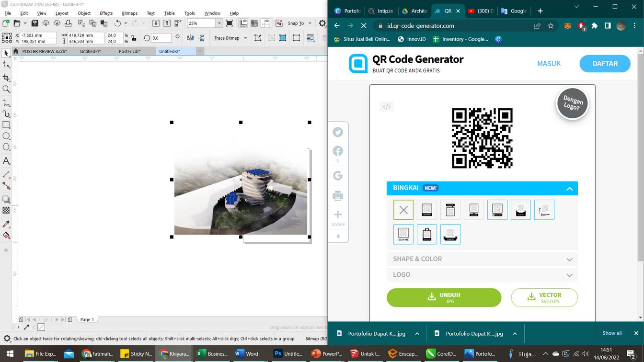Click the Full-screen preview icon in CorelDRAW
Screen dimensions: 644x362
point(230,23)
